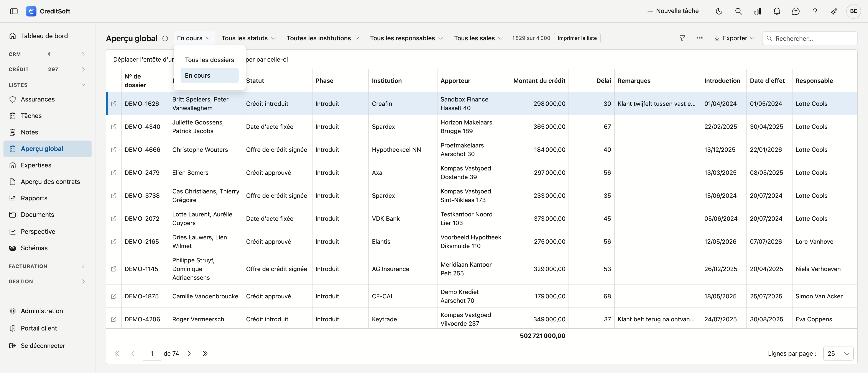Image resolution: width=868 pixels, height=373 pixels.
Task: Toggle the sidebar panel icon
Action: [14, 11]
